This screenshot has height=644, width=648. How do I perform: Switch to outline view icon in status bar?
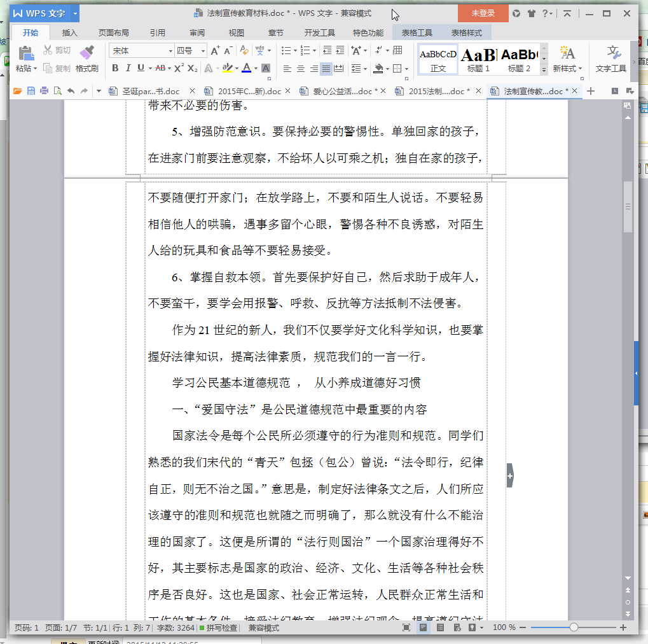(440, 627)
